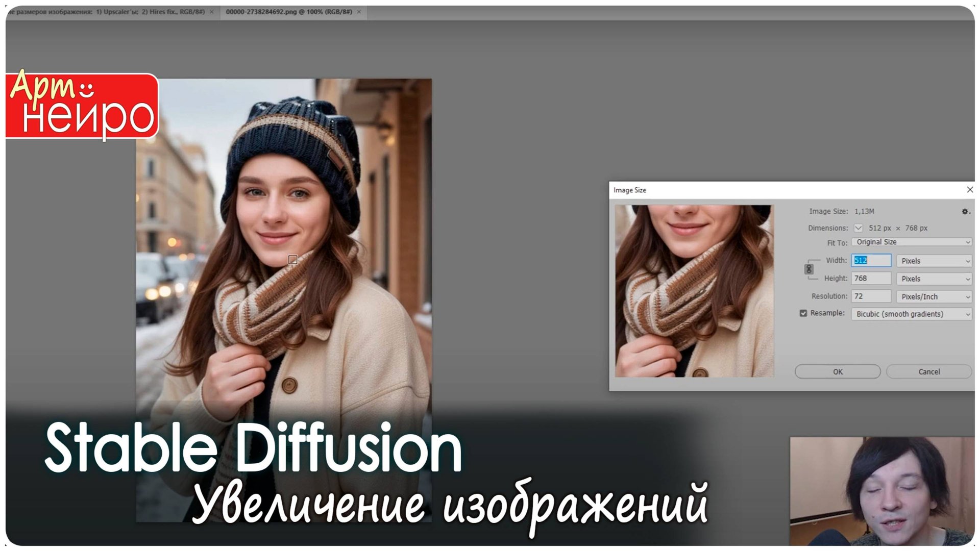Click the OK button to confirm resize
The height and width of the screenshot is (551, 980).
tap(837, 371)
